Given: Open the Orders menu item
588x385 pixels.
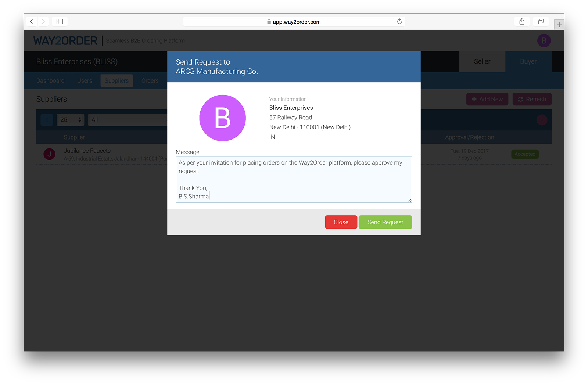Looking at the screenshot, I should (x=150, y=81).
